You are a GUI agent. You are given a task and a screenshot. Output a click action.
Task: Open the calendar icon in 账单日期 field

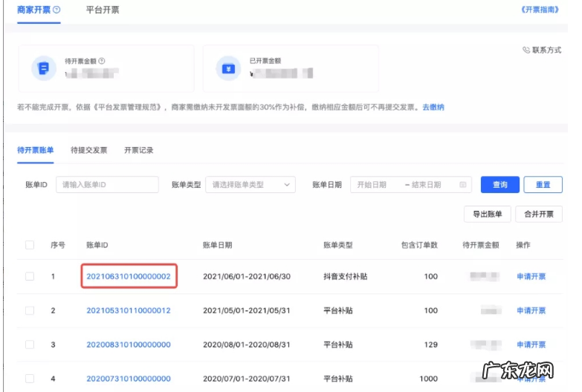(463, 185)
